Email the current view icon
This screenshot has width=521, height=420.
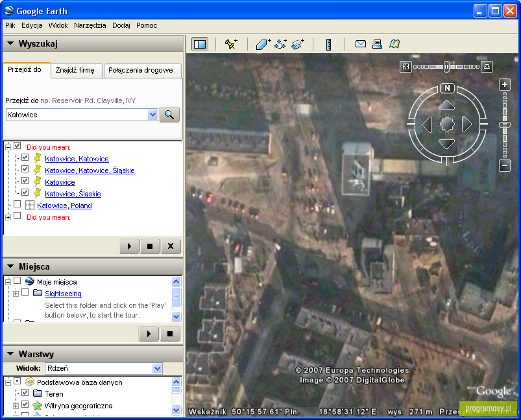coord(361,44)
